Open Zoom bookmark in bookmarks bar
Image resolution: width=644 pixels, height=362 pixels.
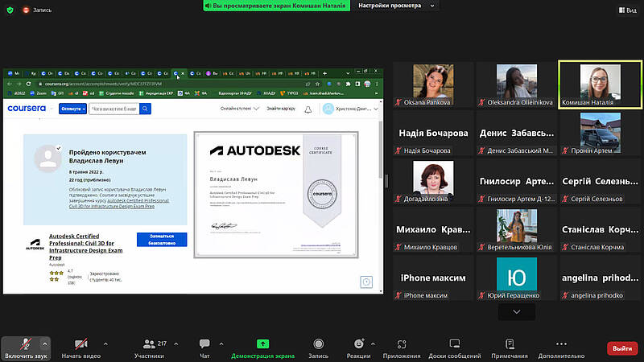click(x=38, y=93)
